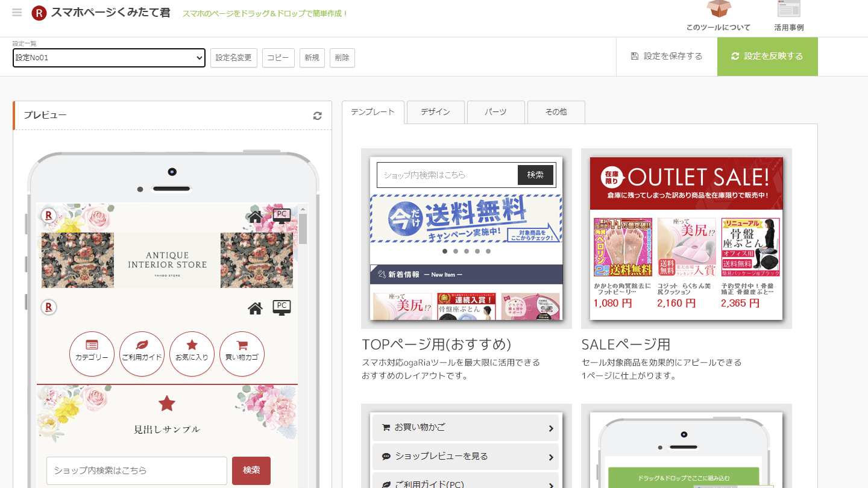Switch to the デザイン tab

point(436,112)
